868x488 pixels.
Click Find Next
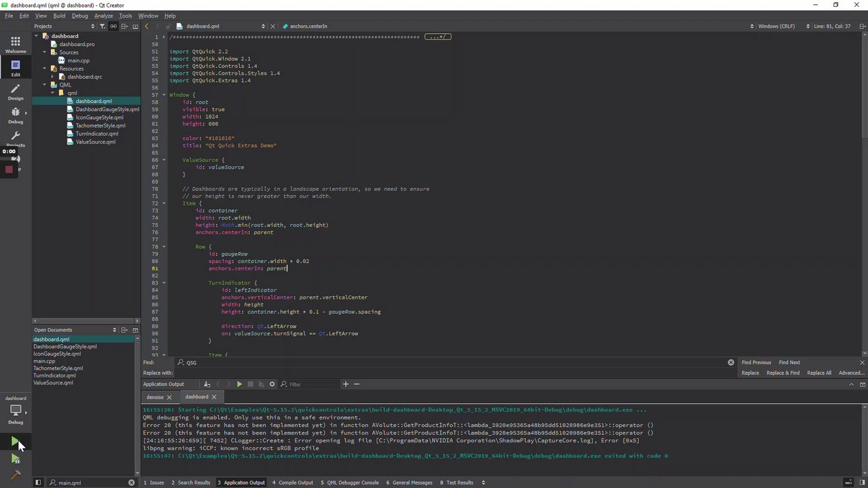[x=789, y=363]
